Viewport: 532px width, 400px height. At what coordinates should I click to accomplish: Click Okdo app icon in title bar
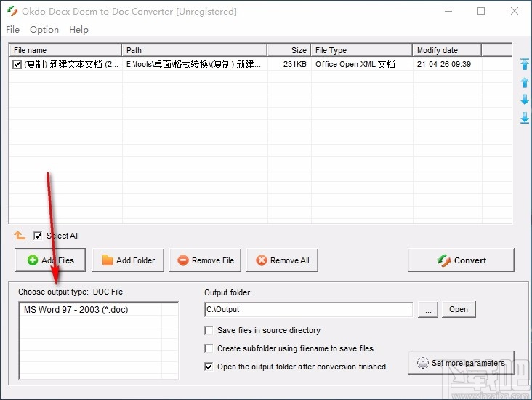click(12, 11)
